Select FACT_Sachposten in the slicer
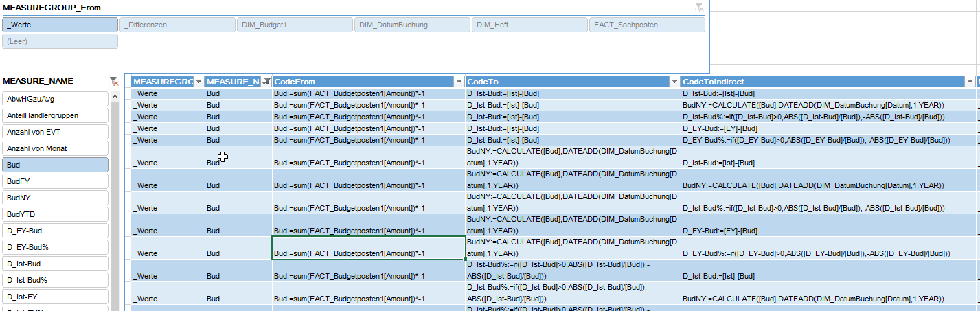This screenshot has height=311, width=980. pos(647,25)
